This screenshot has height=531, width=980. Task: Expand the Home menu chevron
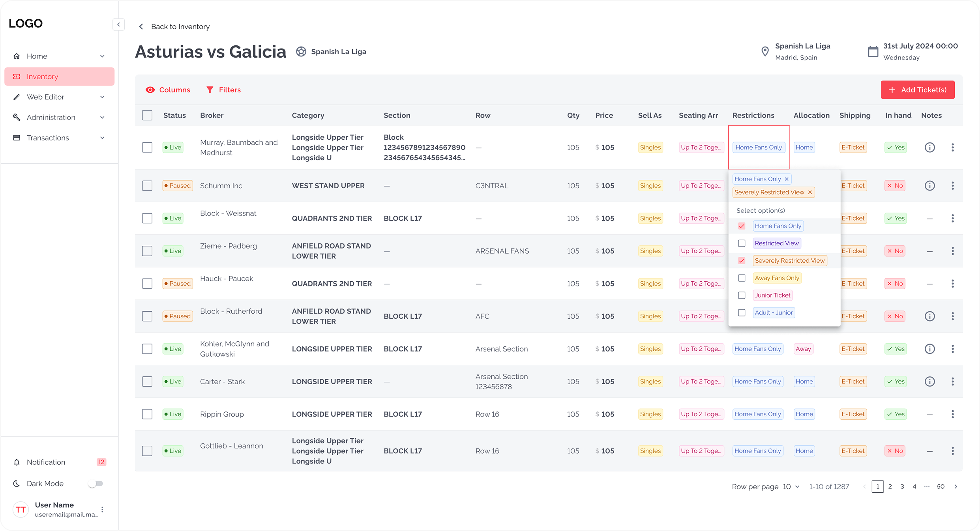[102, 56]
